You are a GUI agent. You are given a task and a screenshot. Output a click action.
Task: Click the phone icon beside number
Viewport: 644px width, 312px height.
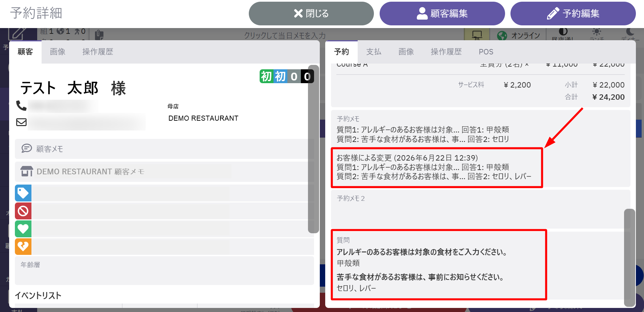[x=21, y=106]
